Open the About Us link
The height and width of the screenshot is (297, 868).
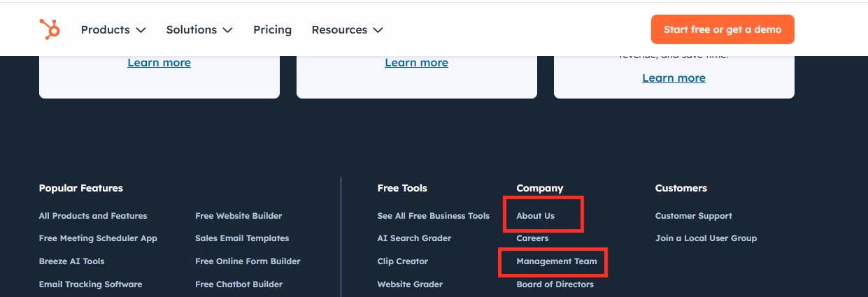pos(536,216)
